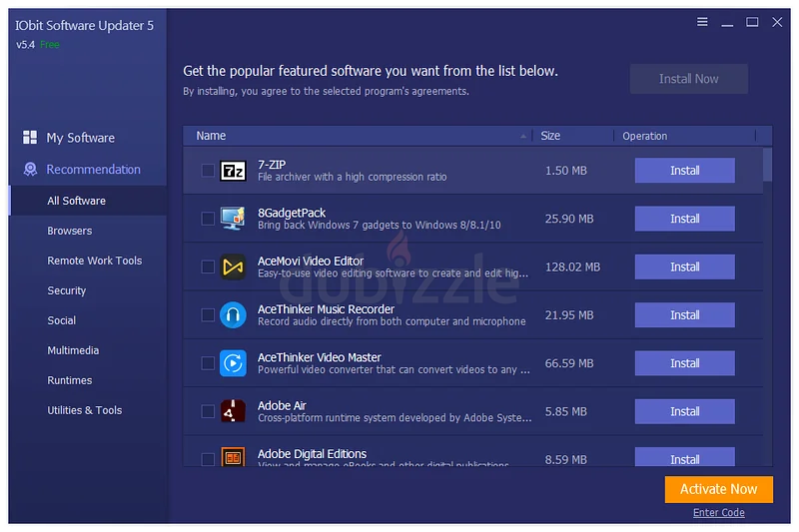This screenshot has width=799, height=532.
Task: Click the 'Free' edition label
Action: 49,44
